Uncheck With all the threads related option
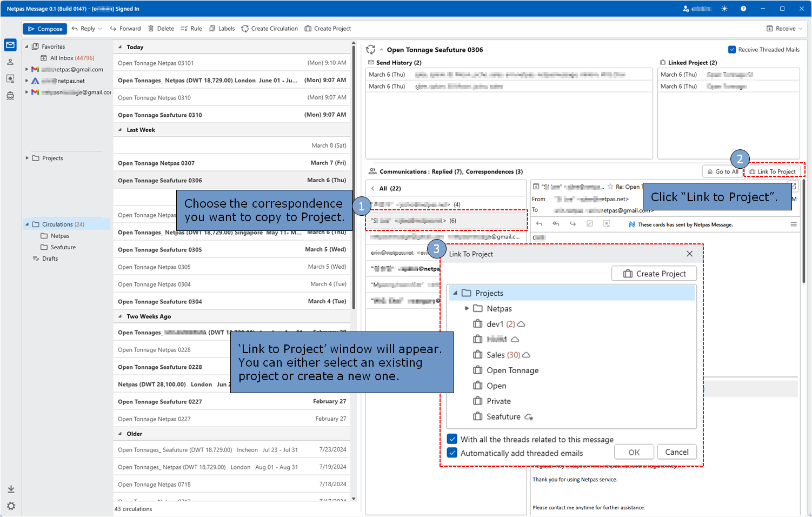 (x=452, y=439)
